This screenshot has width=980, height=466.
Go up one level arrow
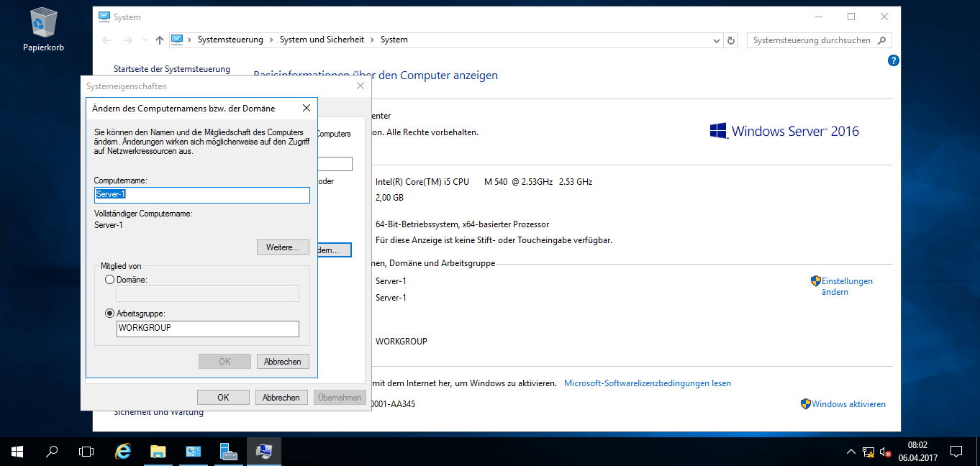click(x=160, y=40)
